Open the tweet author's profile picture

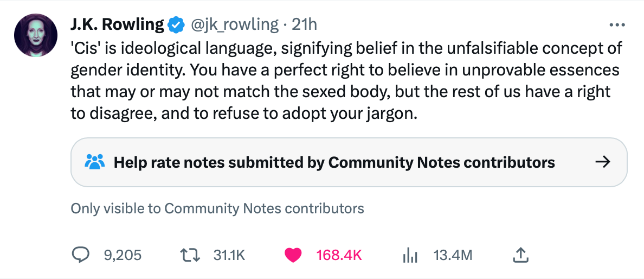pyautogui.click(x=36, y=35)
